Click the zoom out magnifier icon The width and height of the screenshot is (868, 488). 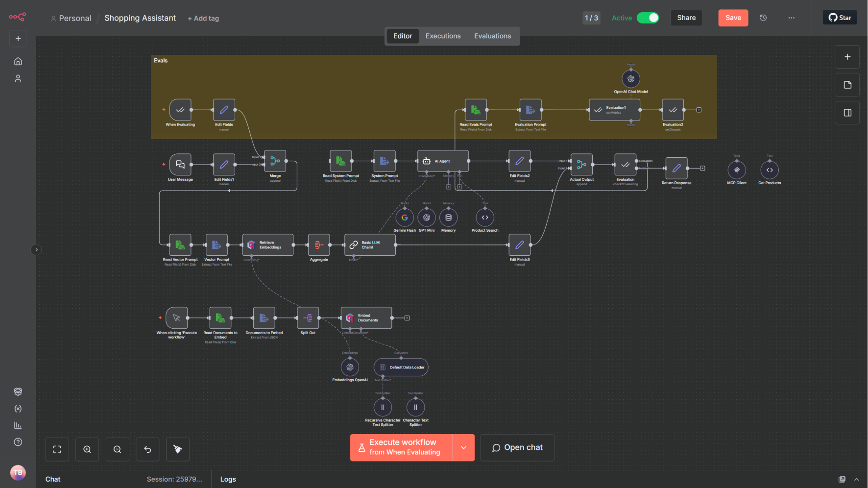[118, 449]
